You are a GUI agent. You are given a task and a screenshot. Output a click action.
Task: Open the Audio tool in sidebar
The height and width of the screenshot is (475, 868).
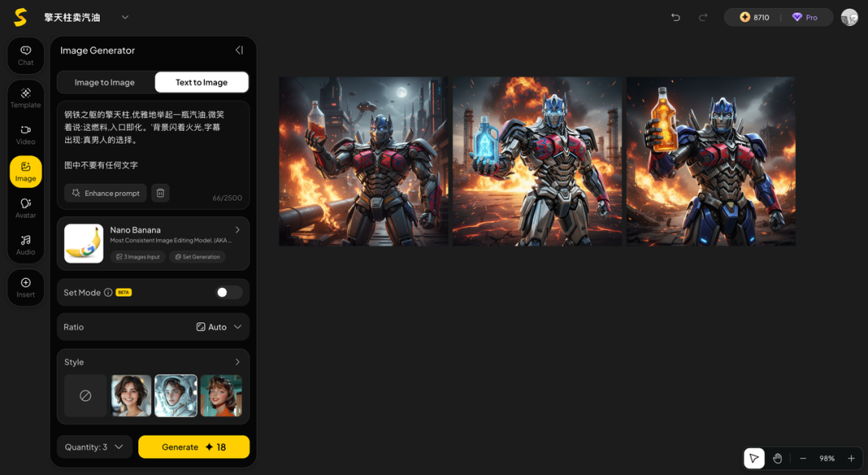[26, 244]
